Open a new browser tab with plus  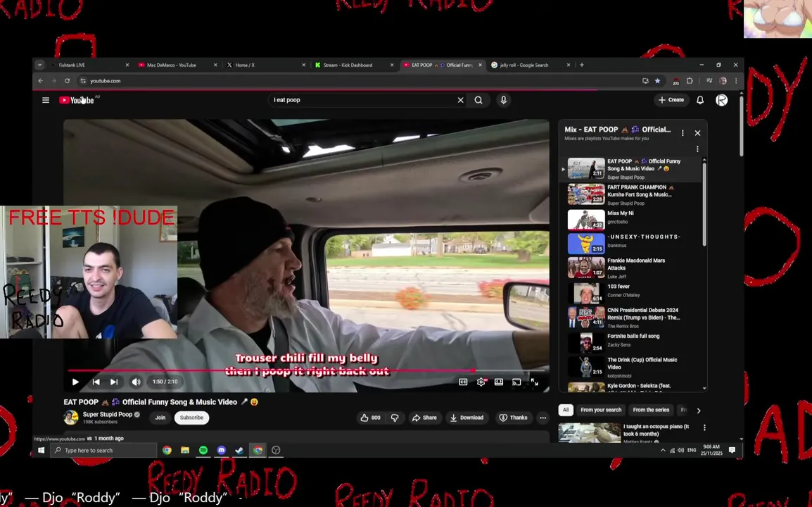click(x=581, y=65)
